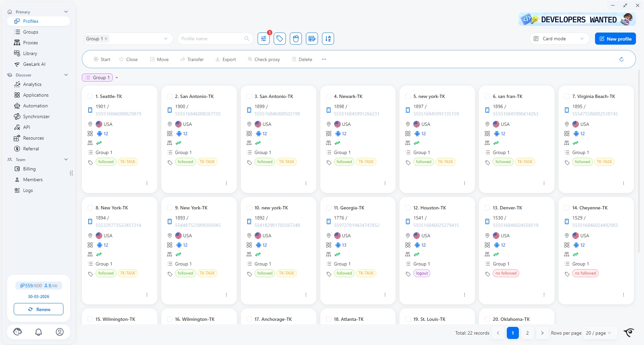Click the Renew subscription button
This screenshot has height=345, width=644.
tap(39, 309)
